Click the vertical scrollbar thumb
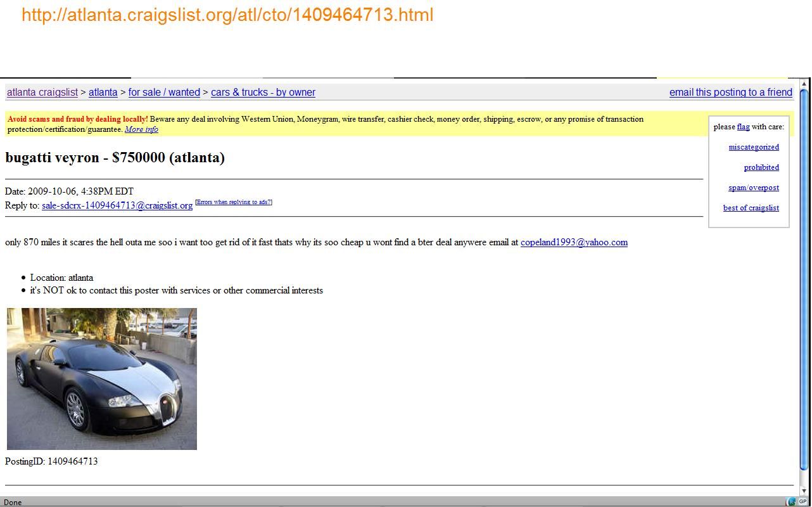812x507 pixels. click(804, 279)
